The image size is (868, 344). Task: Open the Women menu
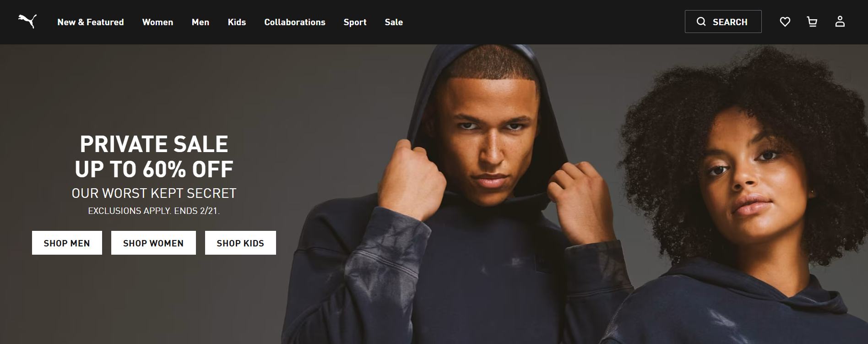pos(157,22)
